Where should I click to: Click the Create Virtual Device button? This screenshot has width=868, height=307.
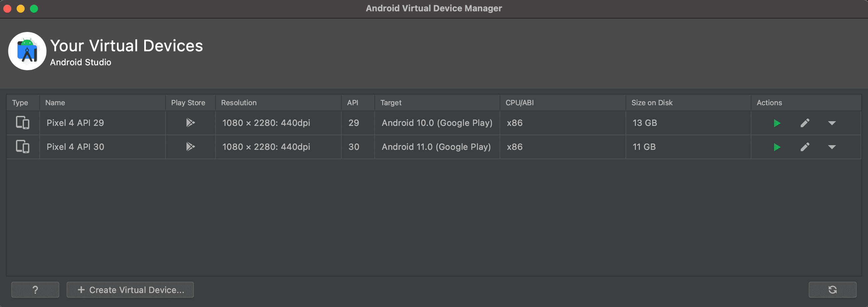tap(130, 290)
